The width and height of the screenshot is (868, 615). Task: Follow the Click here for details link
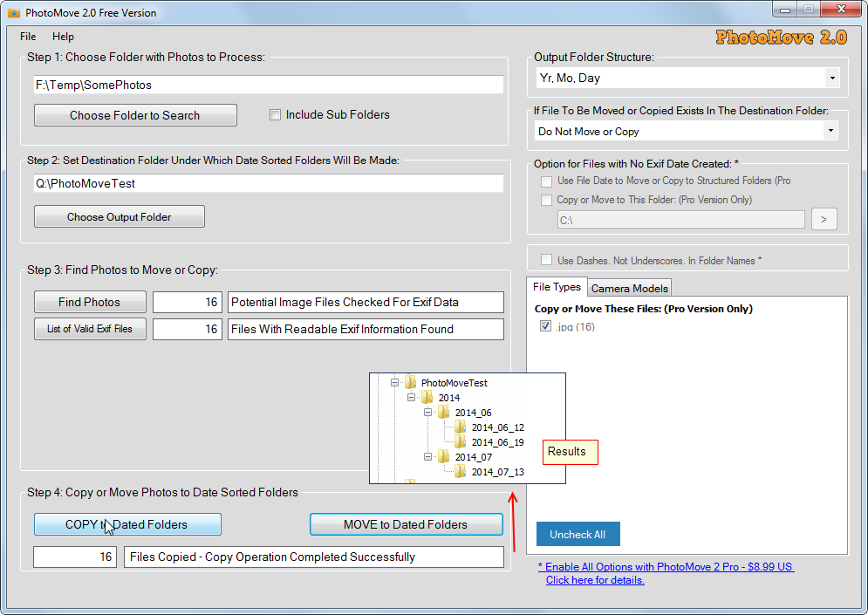pos(595,580)
